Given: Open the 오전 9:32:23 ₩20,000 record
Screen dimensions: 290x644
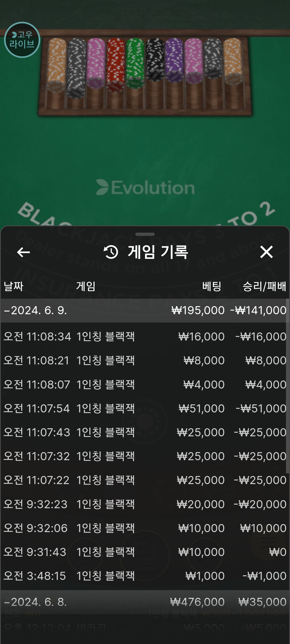Looking at the screenshot, I should [x=145, y=504].
